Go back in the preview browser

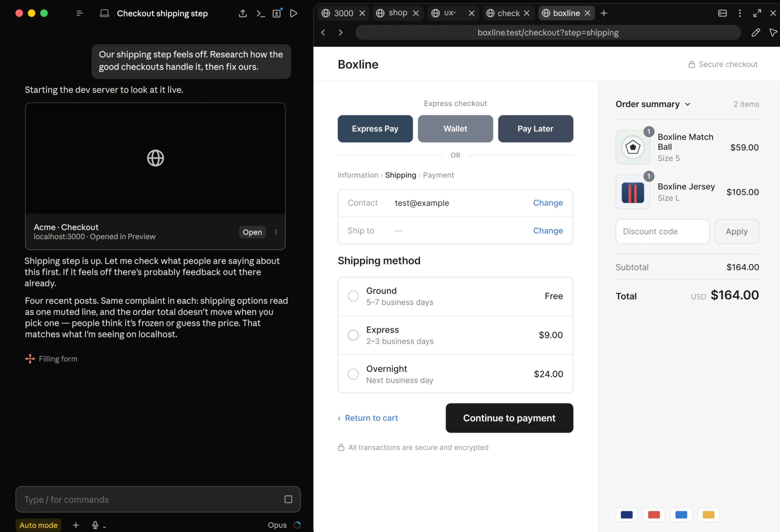point(323,32)
